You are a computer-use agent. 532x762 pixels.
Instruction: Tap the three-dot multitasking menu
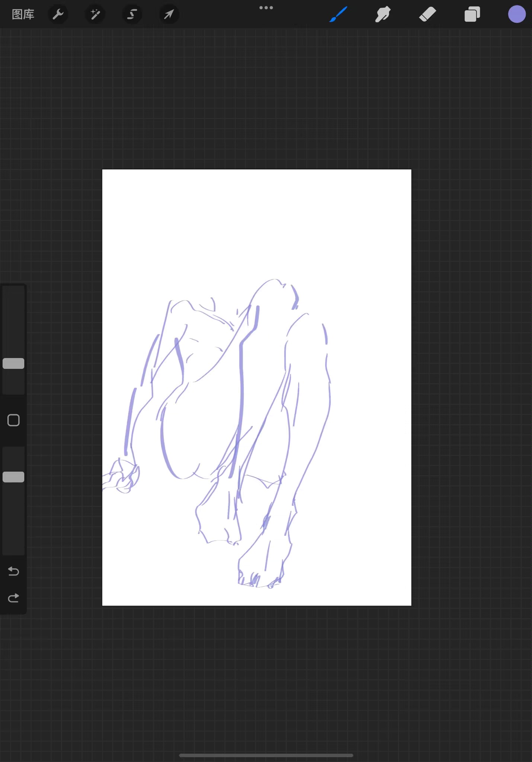(266, 8)
